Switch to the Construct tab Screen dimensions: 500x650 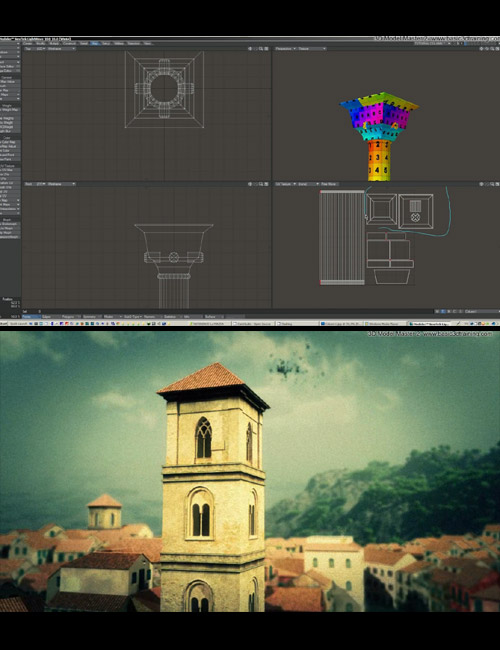click(69, 43)
